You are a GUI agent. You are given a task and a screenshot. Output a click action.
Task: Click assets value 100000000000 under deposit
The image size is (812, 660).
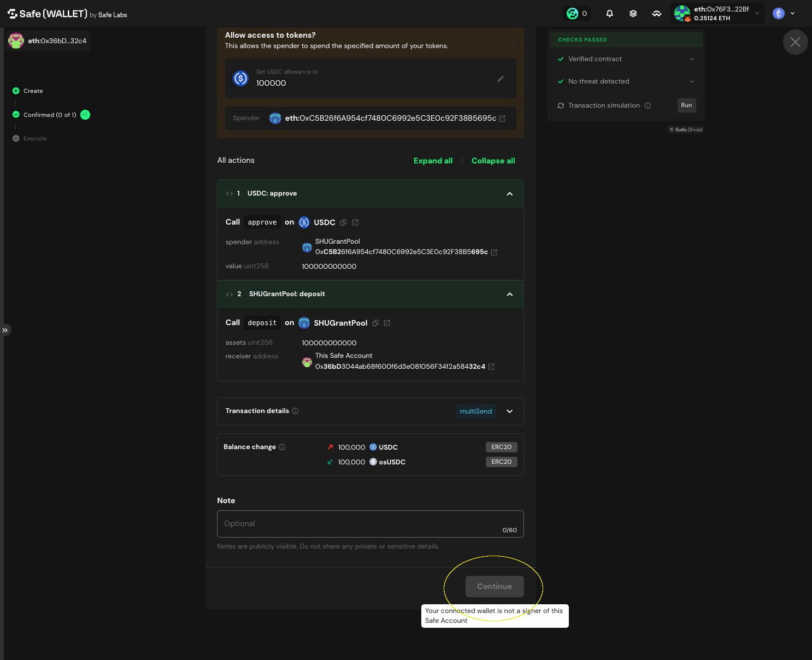(329, 343)
